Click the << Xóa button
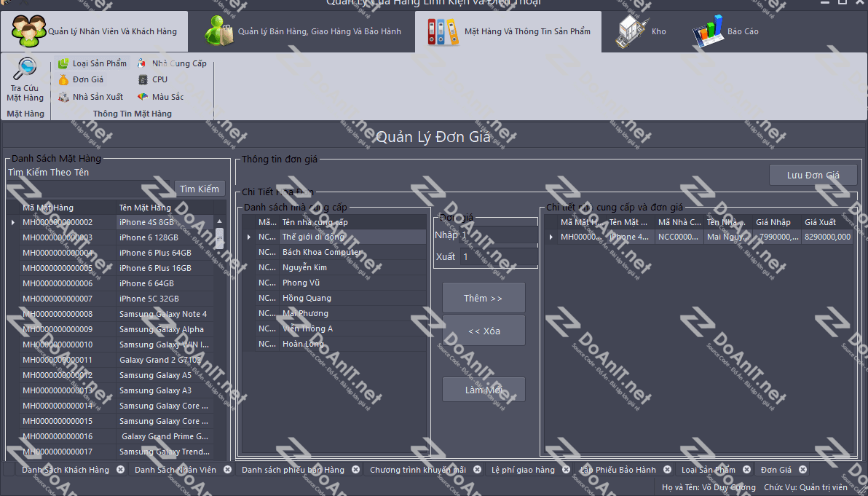868x496 pixels. coord(484,331)
